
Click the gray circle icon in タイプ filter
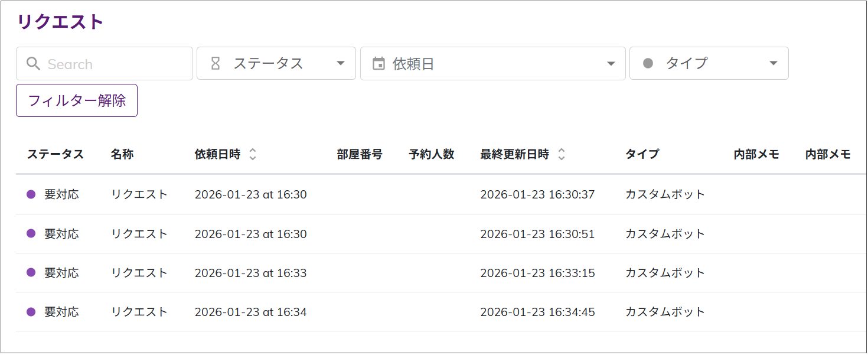[x=648, y=63]
